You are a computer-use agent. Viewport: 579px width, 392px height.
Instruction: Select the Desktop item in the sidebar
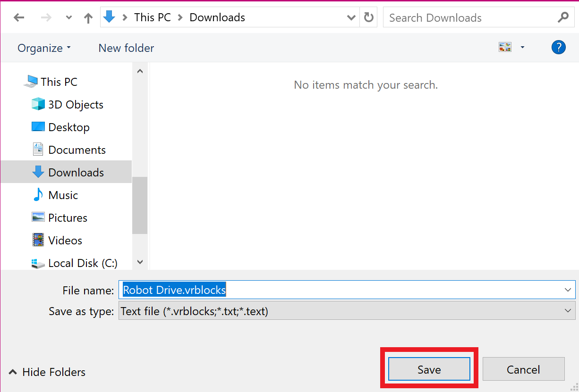point(69,127)
